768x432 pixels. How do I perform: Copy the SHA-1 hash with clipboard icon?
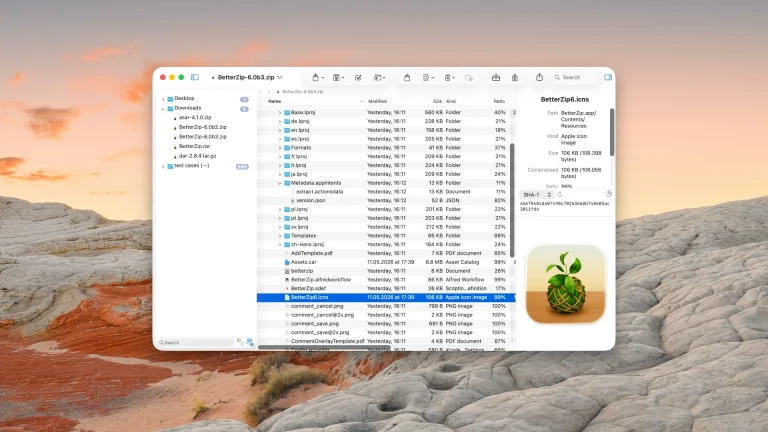click(608, 194)
